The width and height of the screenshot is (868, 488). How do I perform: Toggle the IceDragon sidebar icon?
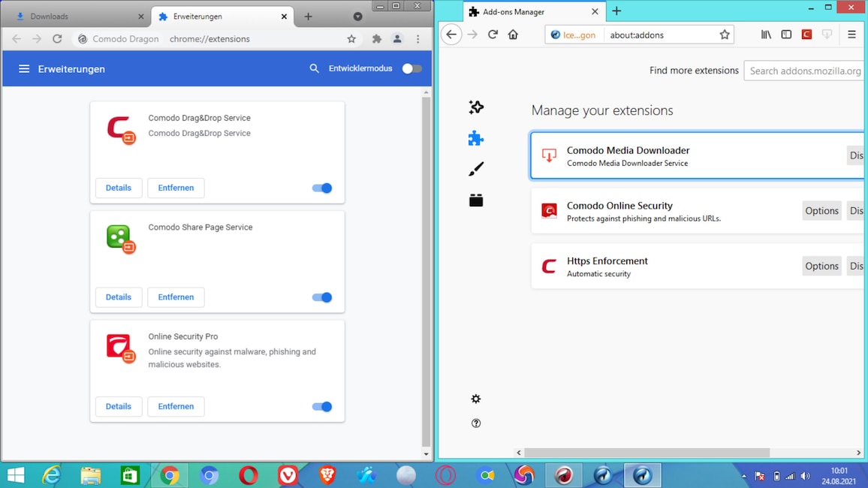tap(787, 35)
